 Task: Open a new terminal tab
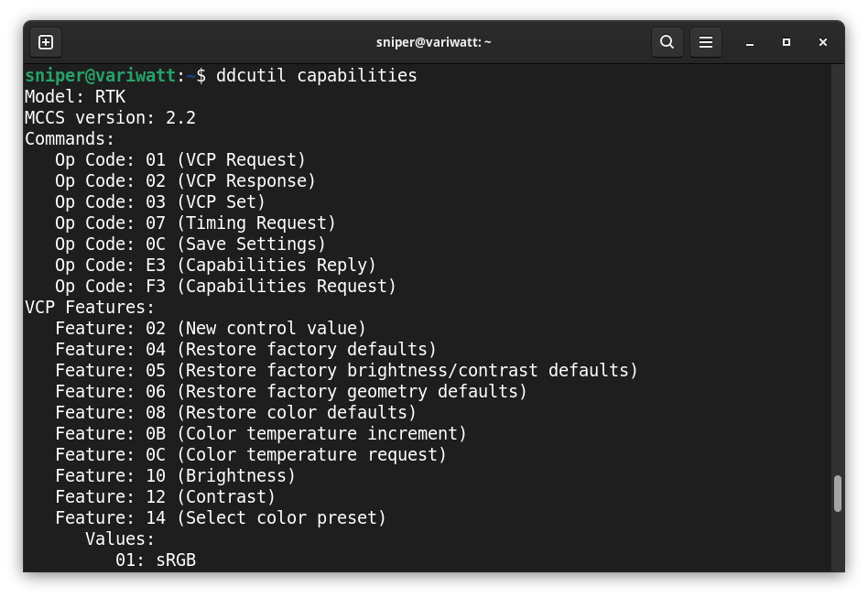click(x=46, y=42)
